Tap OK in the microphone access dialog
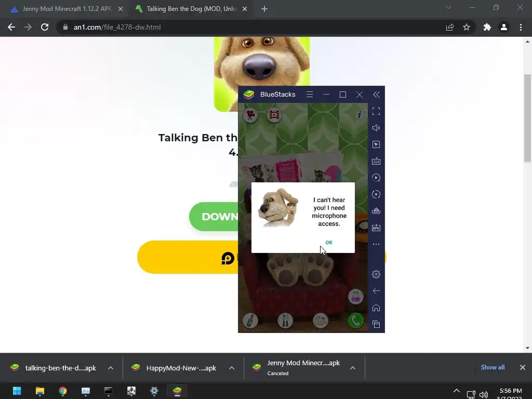 [x=329, y=242]
